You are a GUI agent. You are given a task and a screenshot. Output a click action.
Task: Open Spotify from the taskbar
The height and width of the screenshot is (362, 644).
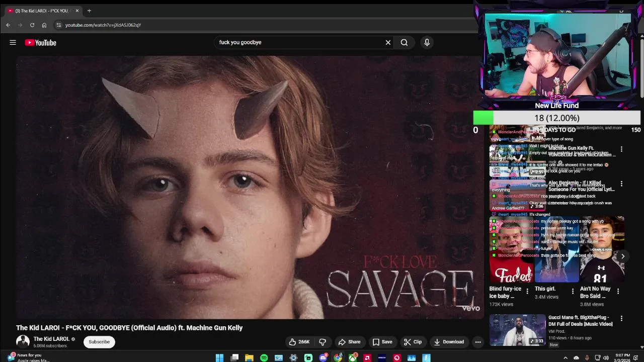[264, 358]
